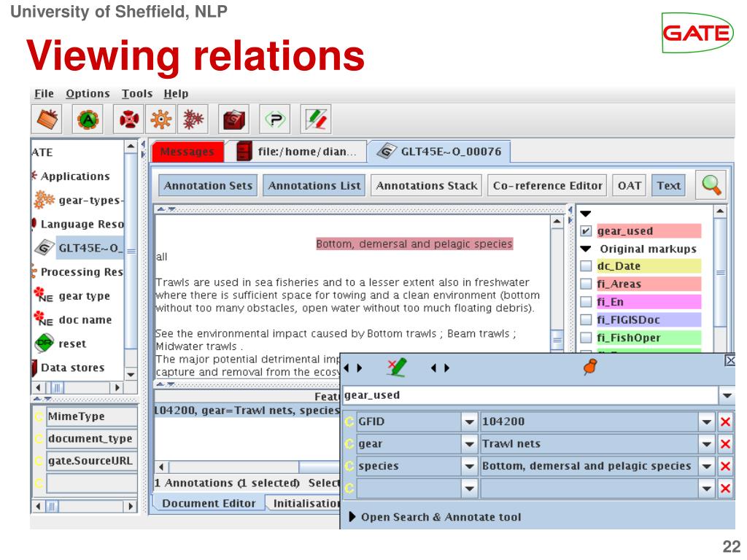Open the Trawl nets value dropdown
Viewport: 747px width, 560px height.
[706, 444]
